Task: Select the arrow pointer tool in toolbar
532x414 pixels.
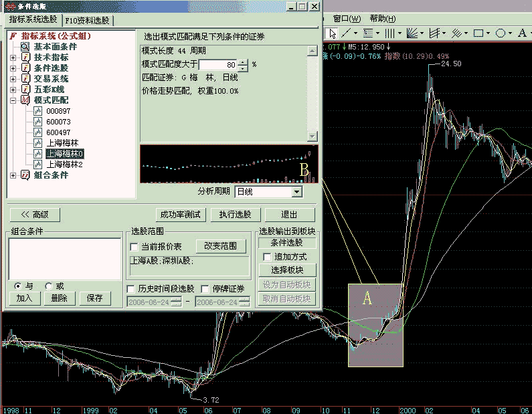Action: (x=332, y=33)
